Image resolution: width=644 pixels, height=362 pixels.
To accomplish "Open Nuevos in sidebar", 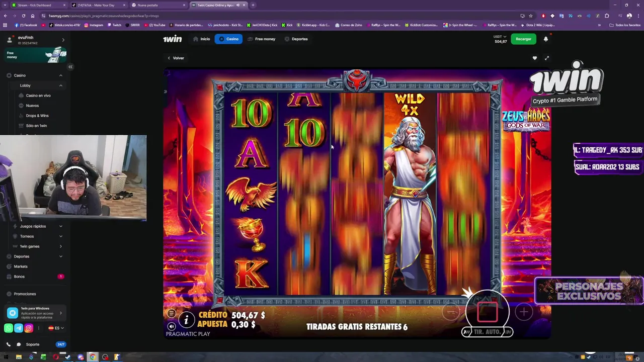I will click(x=32, y=106).
